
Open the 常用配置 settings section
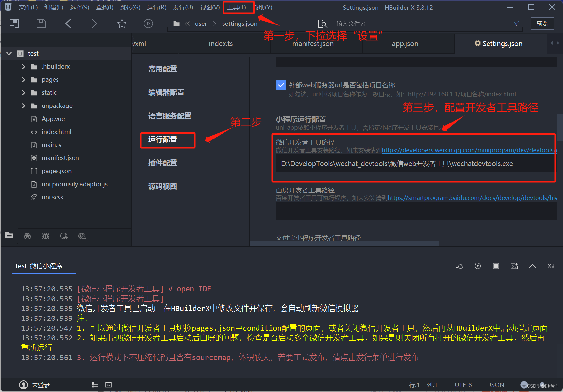pyautogui.click(x=163, y=69)
